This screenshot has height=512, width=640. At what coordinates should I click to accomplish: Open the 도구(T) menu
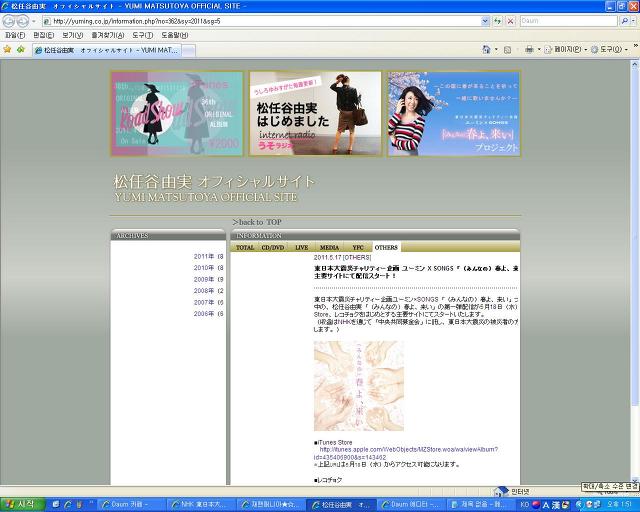(142, 35)
